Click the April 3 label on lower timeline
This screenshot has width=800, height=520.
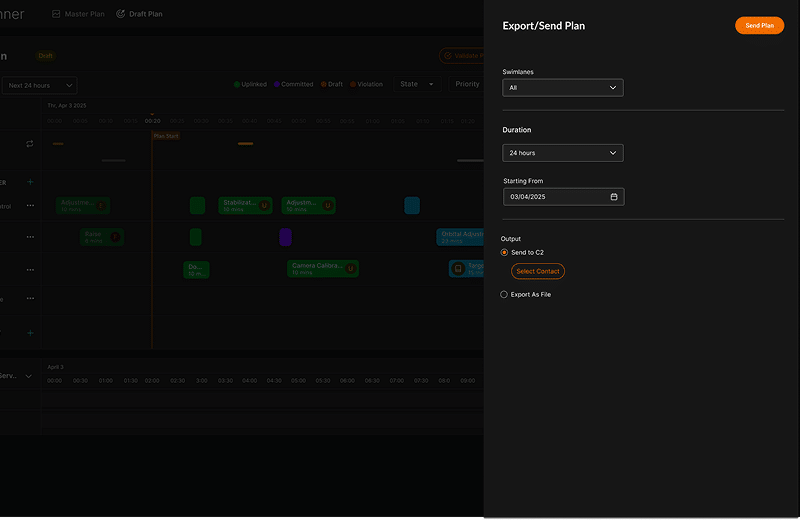tap(56, 367)
